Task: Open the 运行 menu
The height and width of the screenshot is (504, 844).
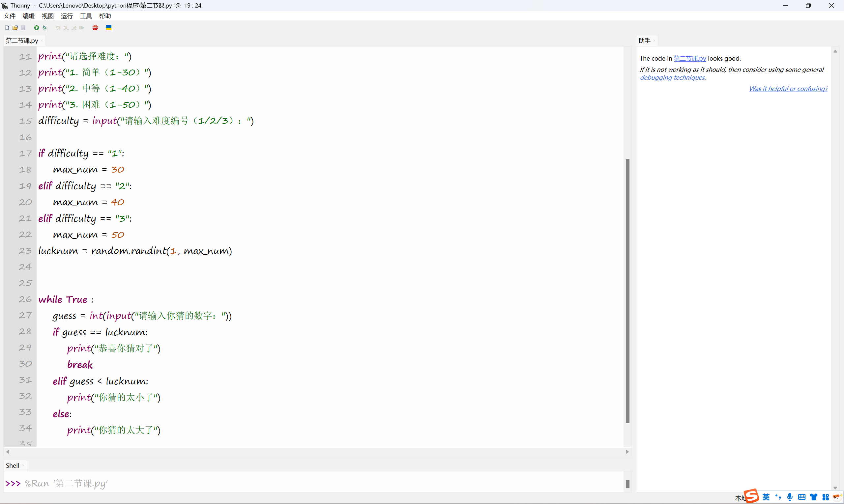Action: click(67, 16)
